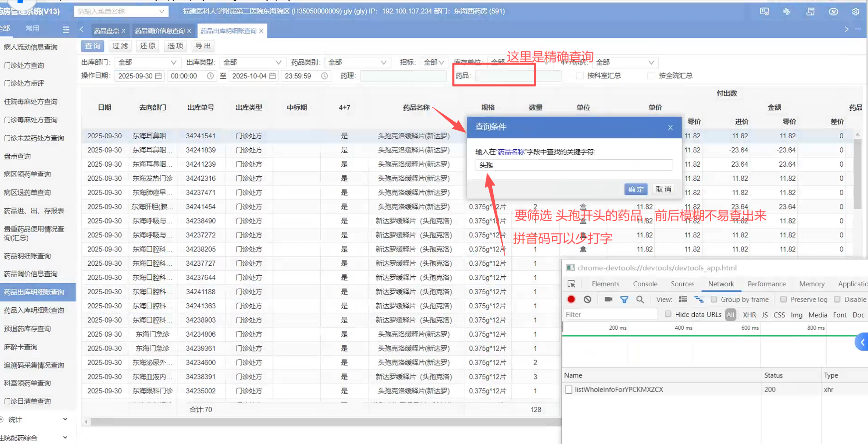Click the DevTools record network log button

click(x=571, y=299)
